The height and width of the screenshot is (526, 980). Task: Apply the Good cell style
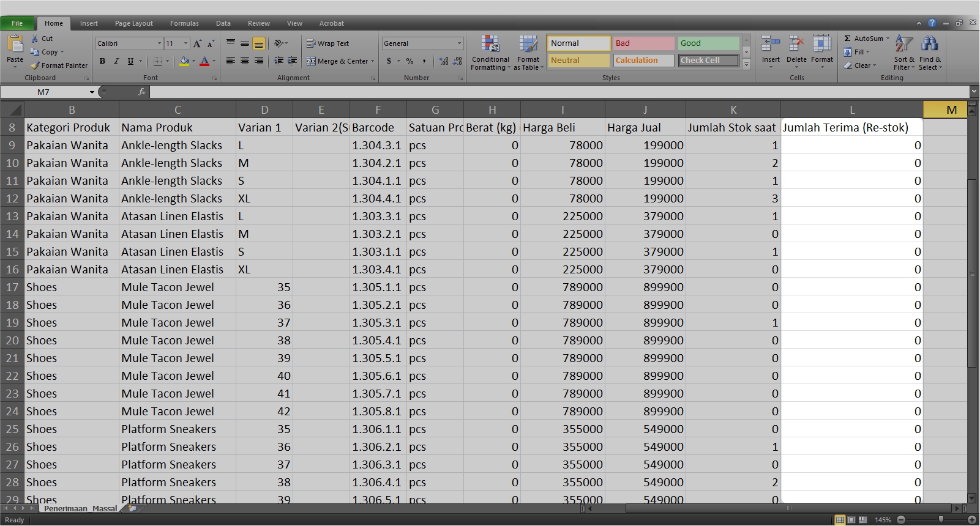(708, 43)
